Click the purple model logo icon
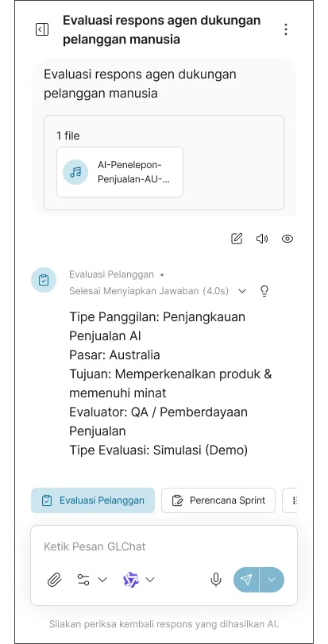The width and height of the screenshot is (328, 644). point(131,580)
